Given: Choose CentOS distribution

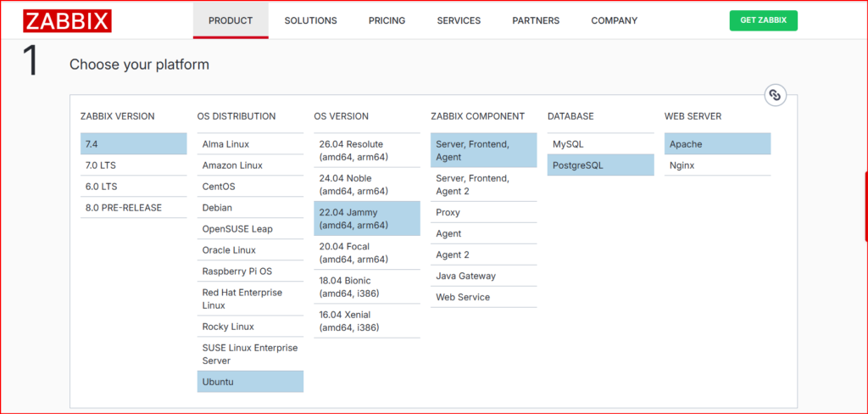Looking at the screenshot, I should click(250, 187).
